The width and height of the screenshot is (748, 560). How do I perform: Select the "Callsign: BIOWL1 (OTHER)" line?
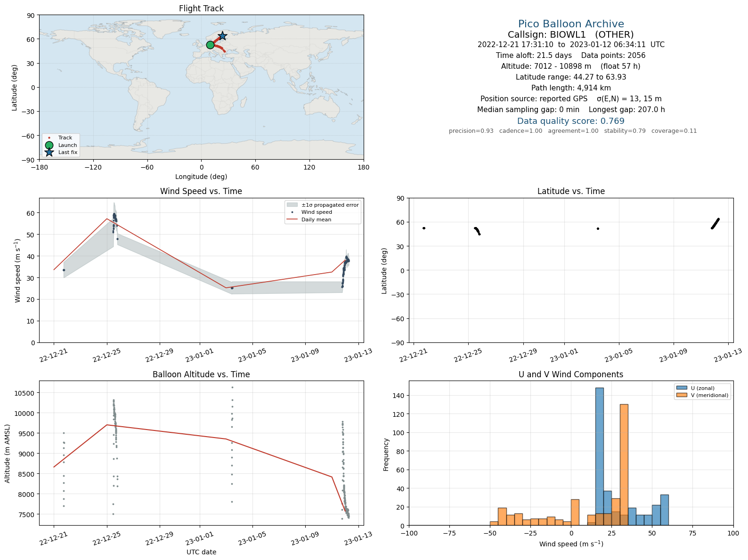point(571,35)
